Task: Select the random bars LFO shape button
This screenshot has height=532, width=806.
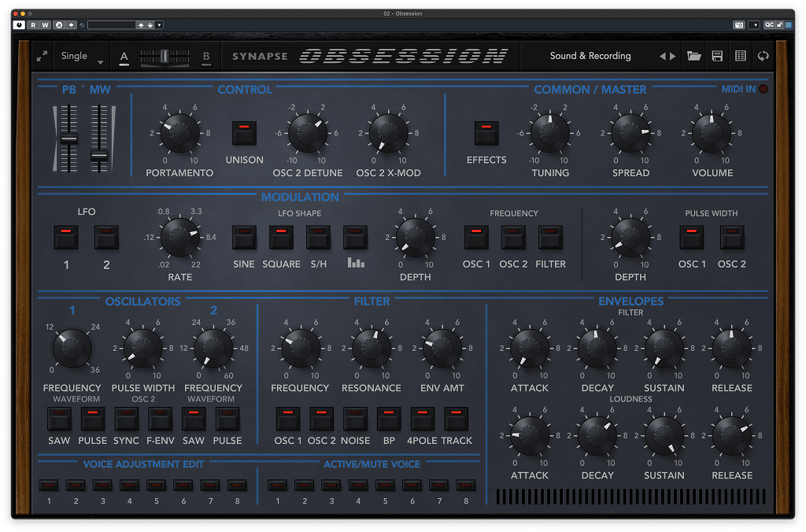Action: click(355, 238)
